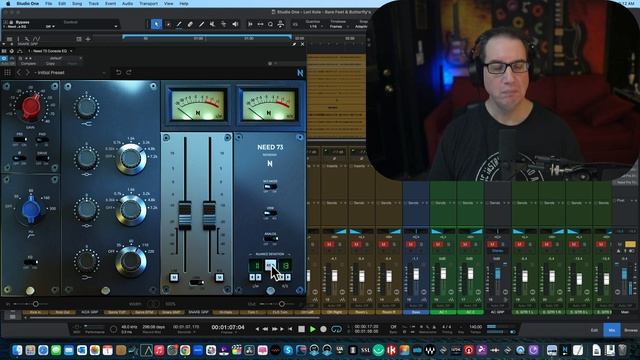Click the left VU meter
Screen dimensions: 640x360
point(198,105)
